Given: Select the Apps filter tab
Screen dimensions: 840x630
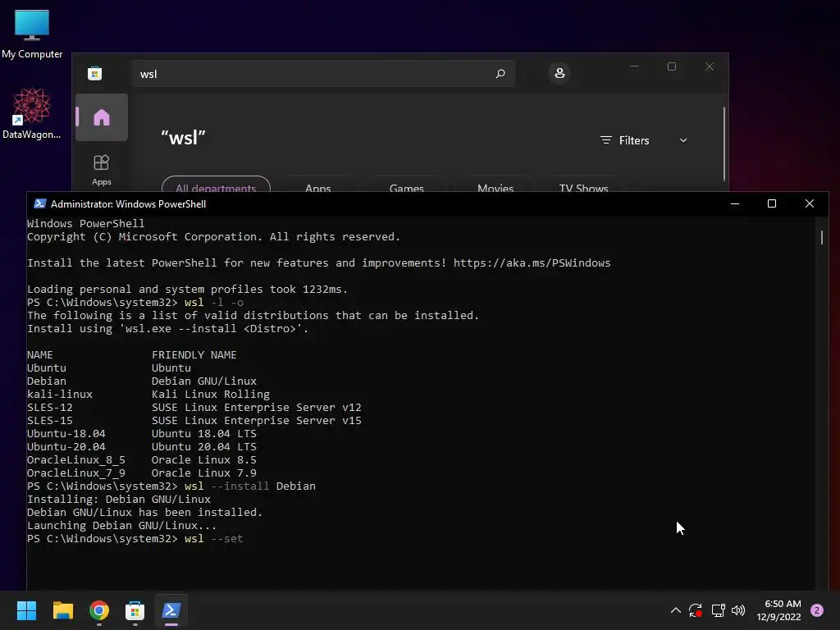Looking at the screenshot, I should pos(317,185).
